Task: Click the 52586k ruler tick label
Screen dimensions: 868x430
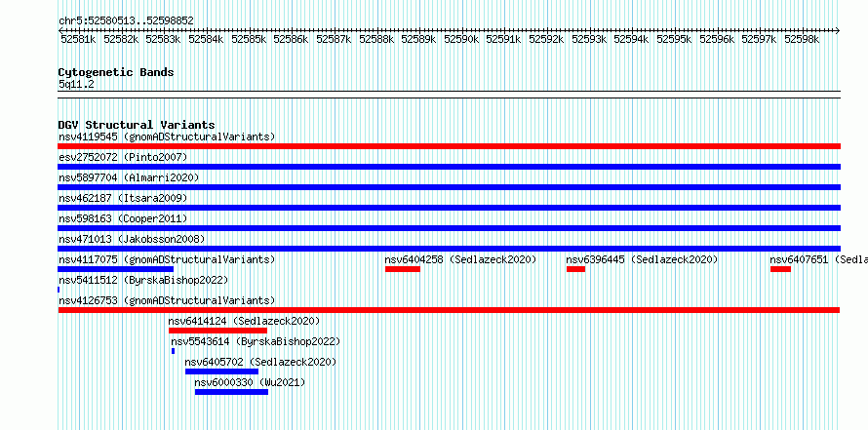Action: 291,39
